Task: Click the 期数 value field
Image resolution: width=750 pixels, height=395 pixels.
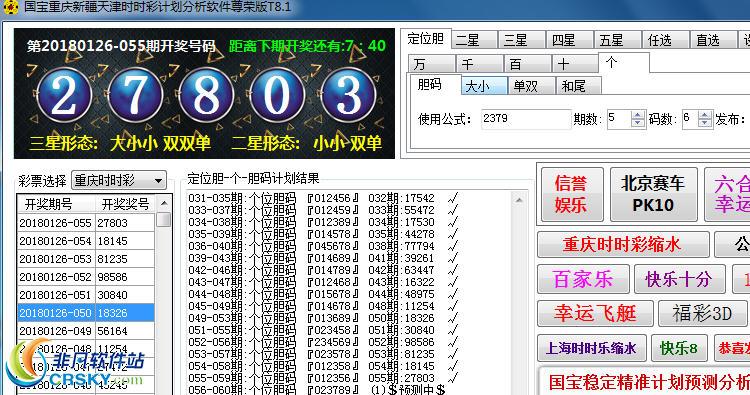Action: pos(619,119)
